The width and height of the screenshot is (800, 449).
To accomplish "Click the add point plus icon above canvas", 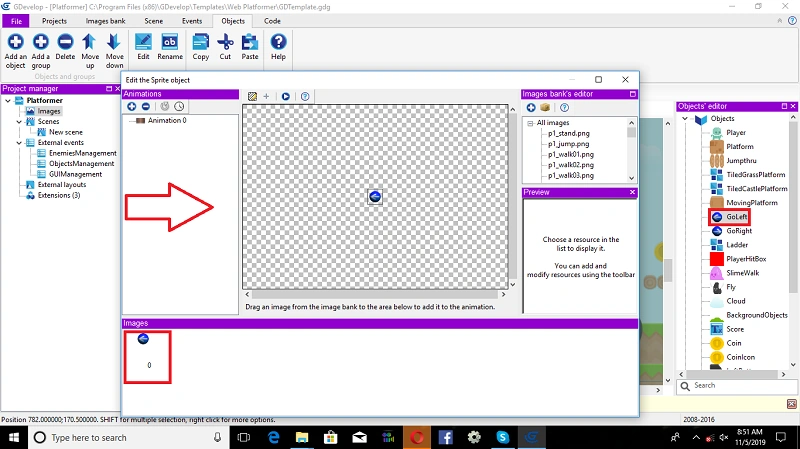I will pos(266,96).
